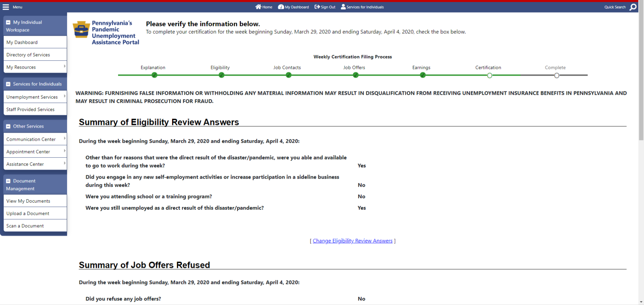The width and height of the screenshot is (644, 305).
Task: Click the Services for Individuals person icon
Action: [343, 7]
